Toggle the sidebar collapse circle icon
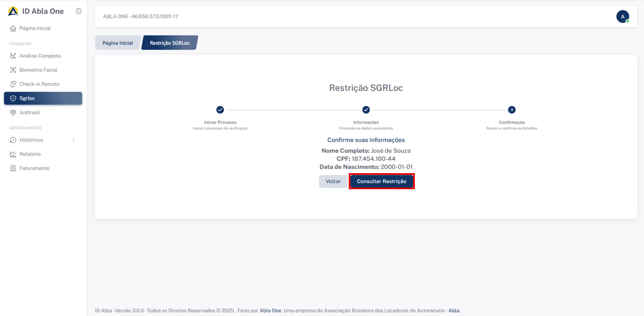644x316 pixels. (79, 11)
